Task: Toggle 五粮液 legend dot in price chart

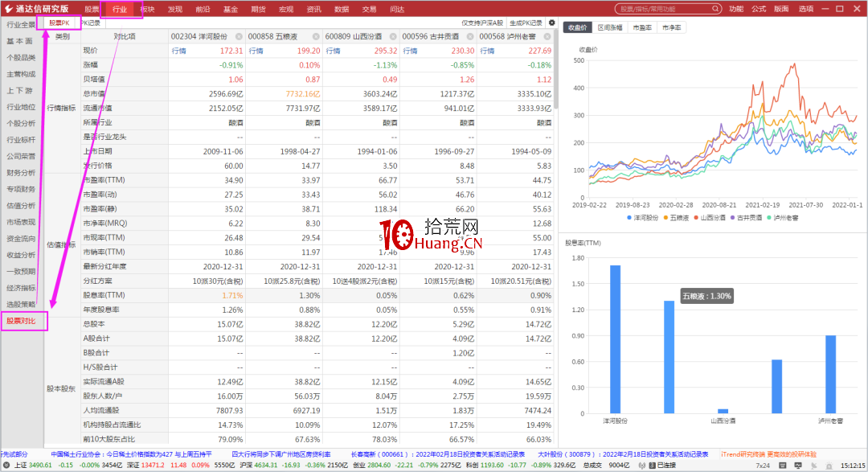Action: [665, 218]
